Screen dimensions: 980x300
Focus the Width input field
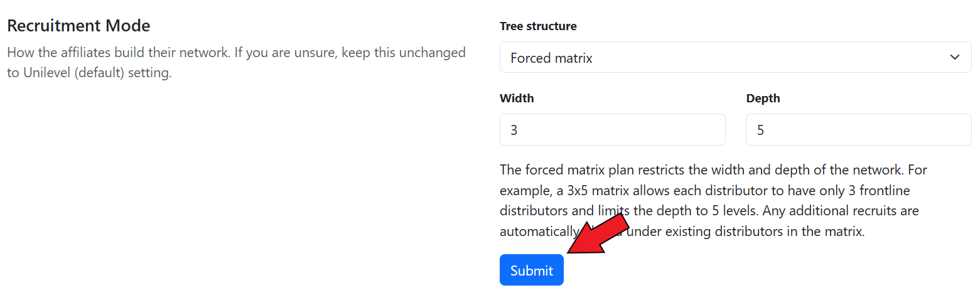612,130
